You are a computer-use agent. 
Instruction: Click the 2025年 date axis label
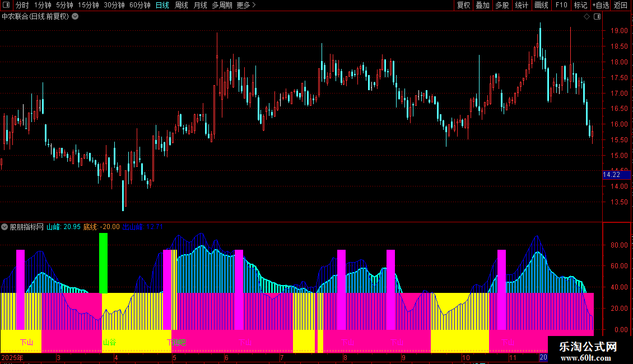click(12, 357)
